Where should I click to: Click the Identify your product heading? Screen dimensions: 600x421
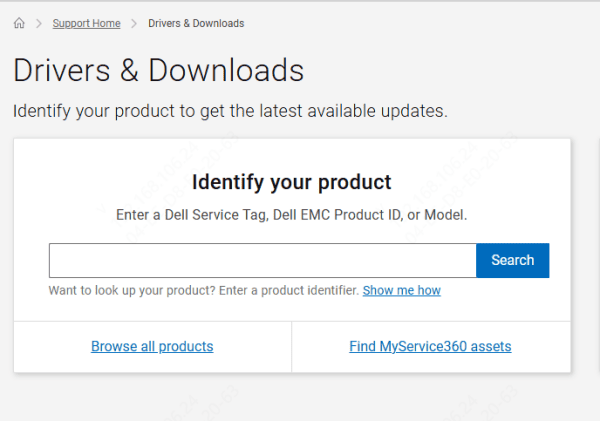[291, 182]
